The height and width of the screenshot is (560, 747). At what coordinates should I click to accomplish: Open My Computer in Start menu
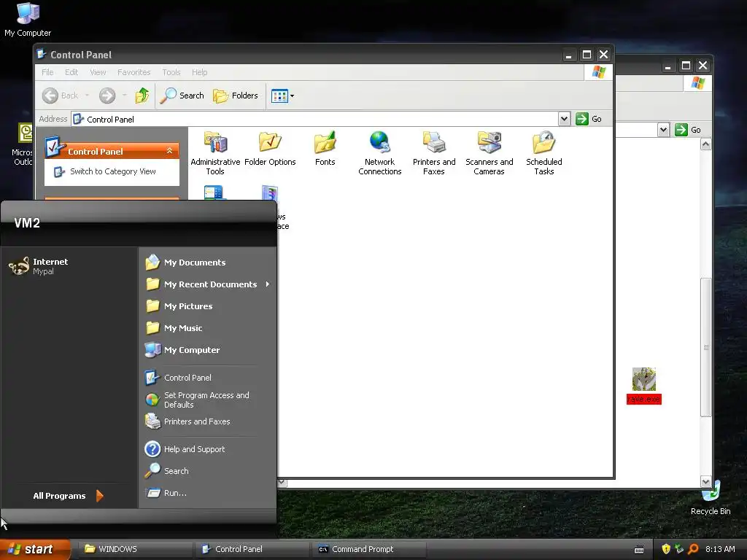coord(208,350)
